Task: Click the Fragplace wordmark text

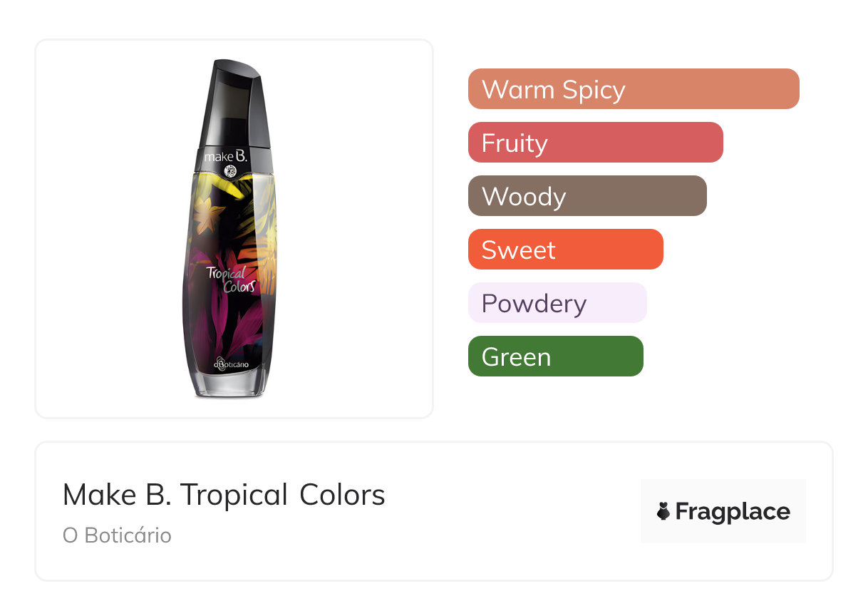Action: (733, 511)
